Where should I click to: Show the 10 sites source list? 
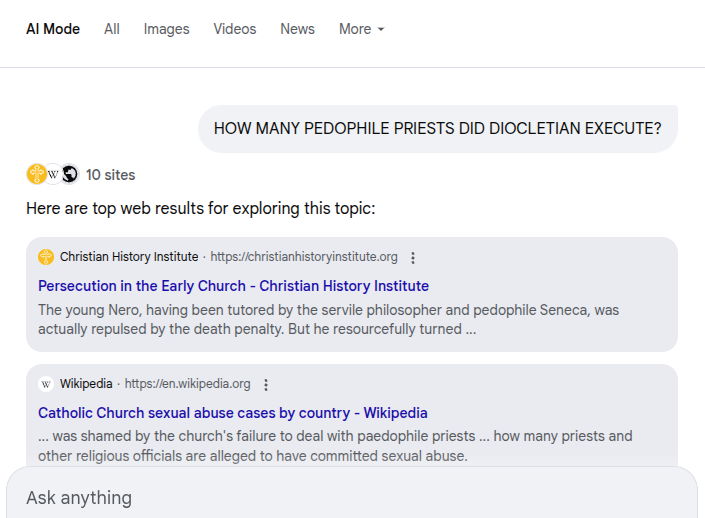(110, 175)
